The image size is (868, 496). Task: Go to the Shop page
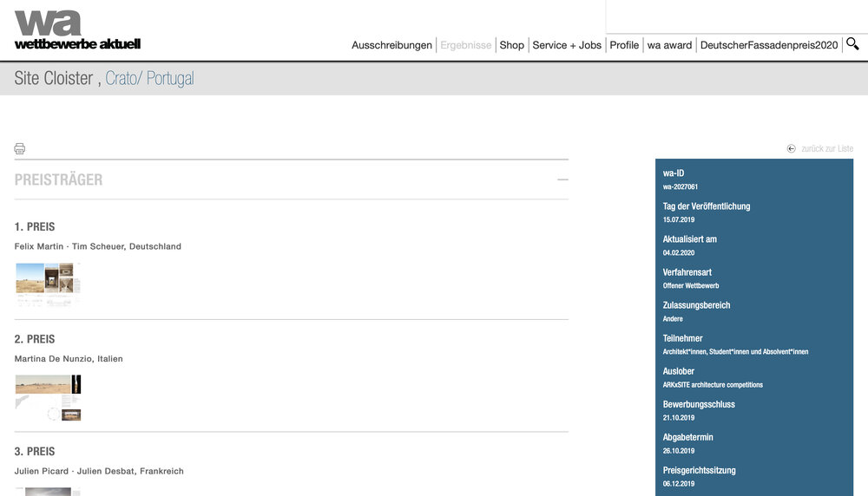[511, 45]
